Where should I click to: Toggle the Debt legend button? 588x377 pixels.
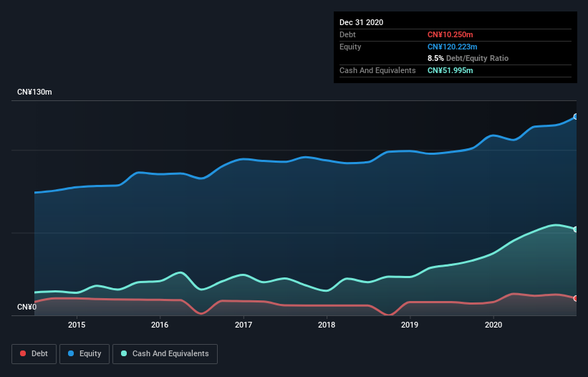tap(34, 354)
